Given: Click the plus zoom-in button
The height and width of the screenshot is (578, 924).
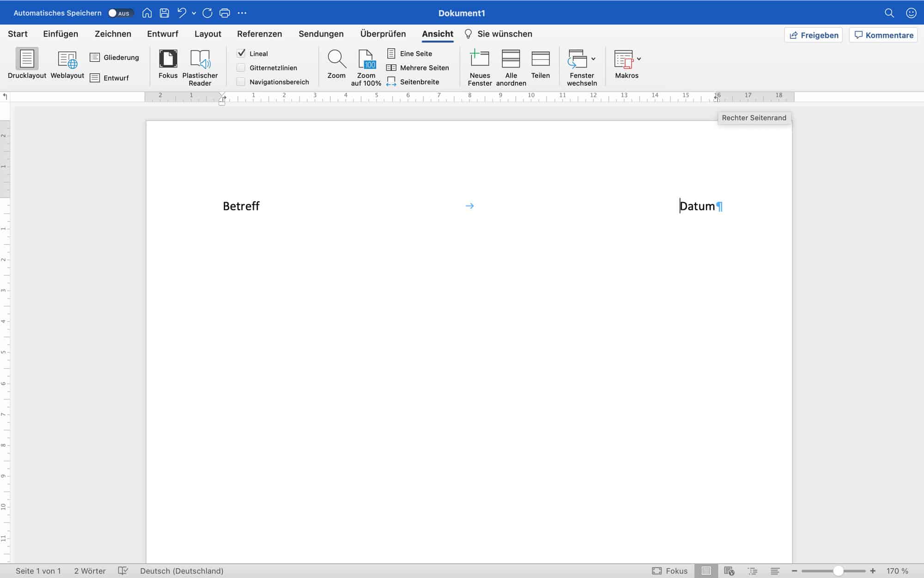Looking at the screenshot, I should pyautogui.click(x=873, y=571).
